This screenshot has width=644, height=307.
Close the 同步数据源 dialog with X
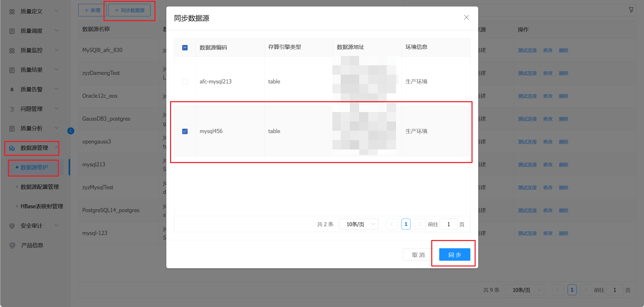pyautogui.click(x=466, y=17)
